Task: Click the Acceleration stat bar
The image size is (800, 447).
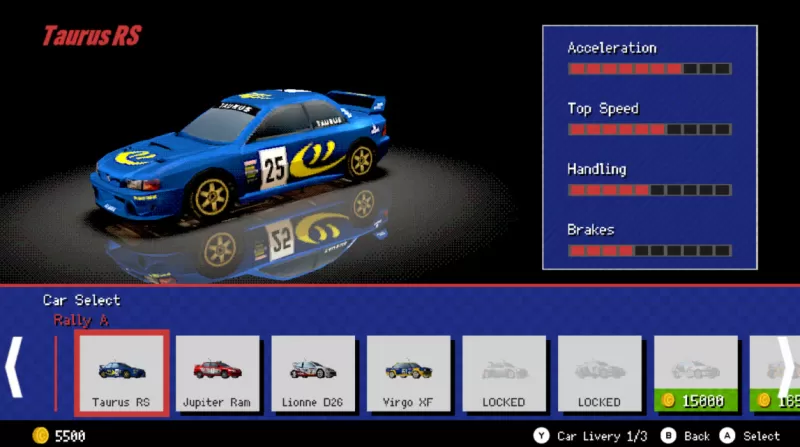Action: click(649, 69)
